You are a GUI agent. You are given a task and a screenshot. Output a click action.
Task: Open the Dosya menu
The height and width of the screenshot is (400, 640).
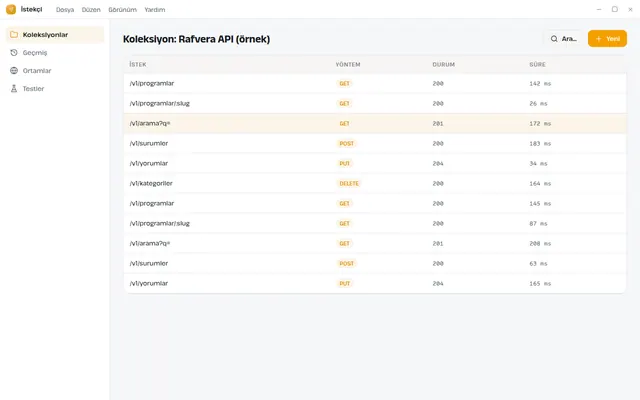coord(65,9)
